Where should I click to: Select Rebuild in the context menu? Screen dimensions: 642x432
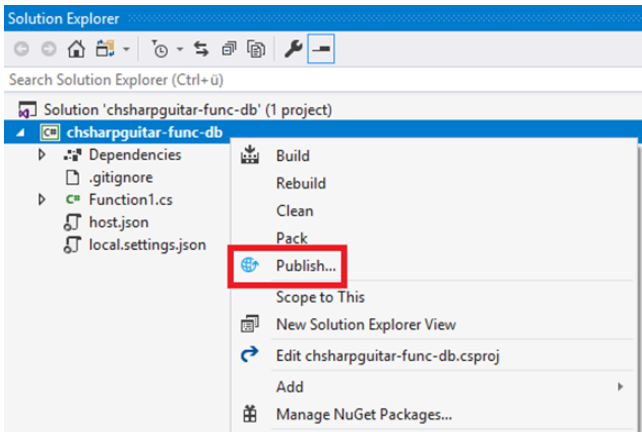coord(301,183)
